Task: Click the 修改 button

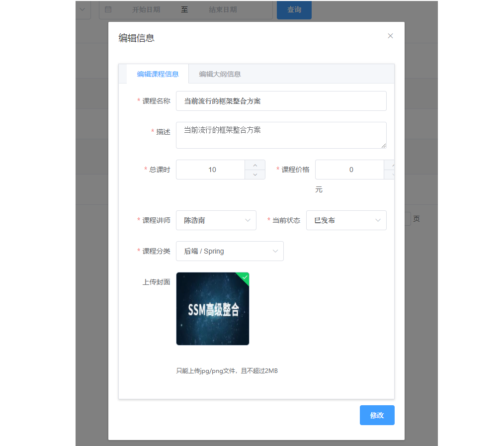Action: pyautogui.click(x=377, y=415)
